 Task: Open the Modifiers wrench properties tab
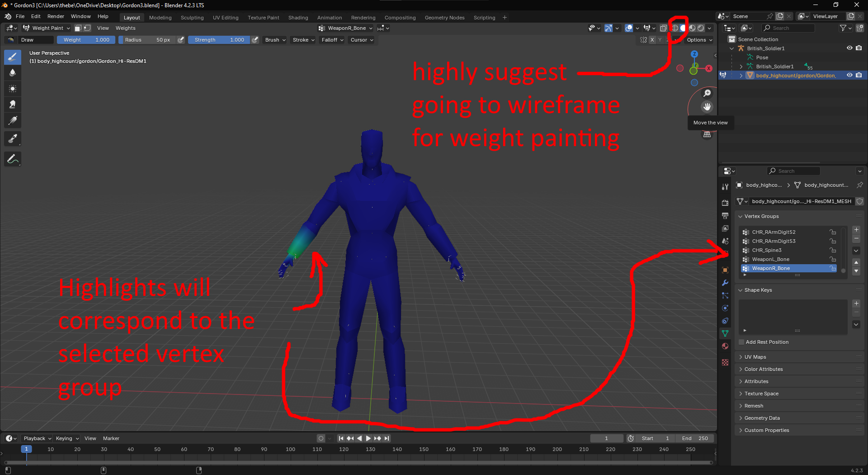[x=725, y=283]
